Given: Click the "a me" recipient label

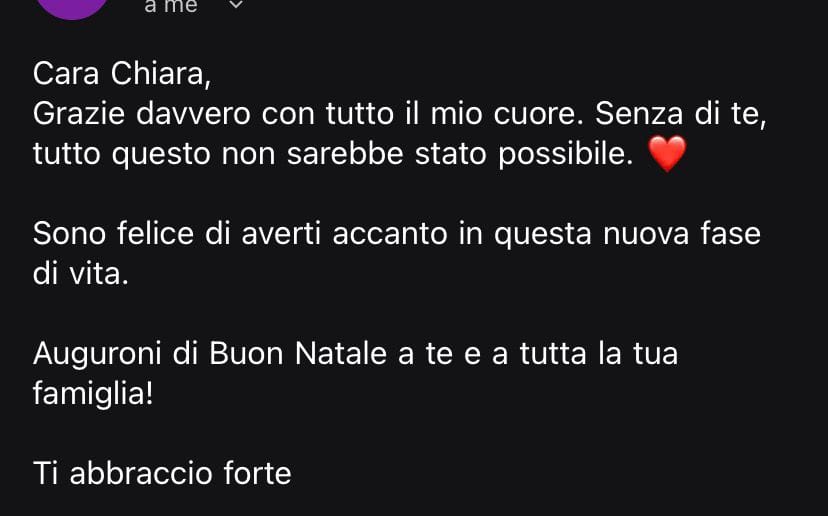Looking at the screenshot, I should (171, 6).
